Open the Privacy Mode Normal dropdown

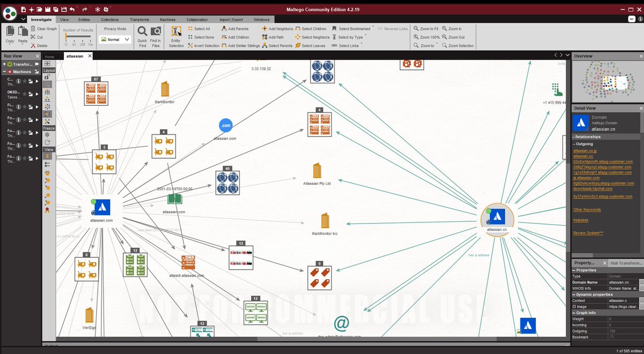(115, 39)
